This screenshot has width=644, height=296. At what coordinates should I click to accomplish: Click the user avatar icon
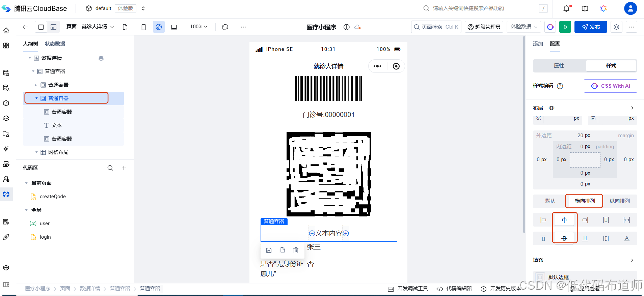tap(630, 8)
